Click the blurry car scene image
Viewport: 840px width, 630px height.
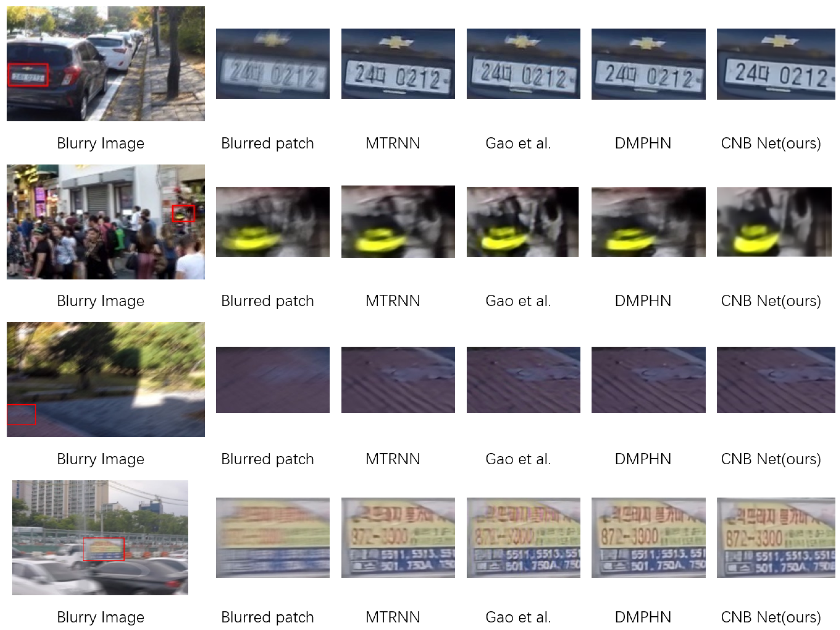(x=105, y=64)
